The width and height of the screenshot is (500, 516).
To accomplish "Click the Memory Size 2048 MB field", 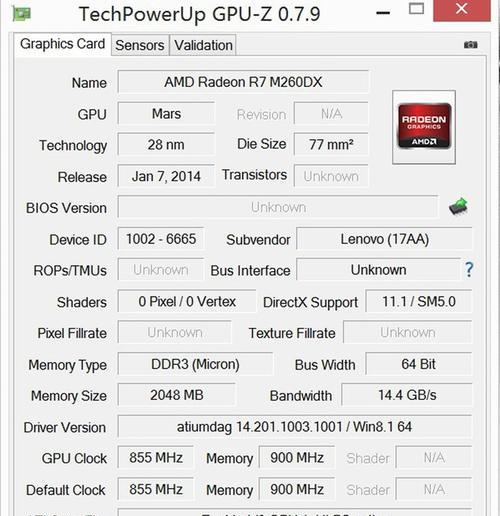I will click(177, 395).
